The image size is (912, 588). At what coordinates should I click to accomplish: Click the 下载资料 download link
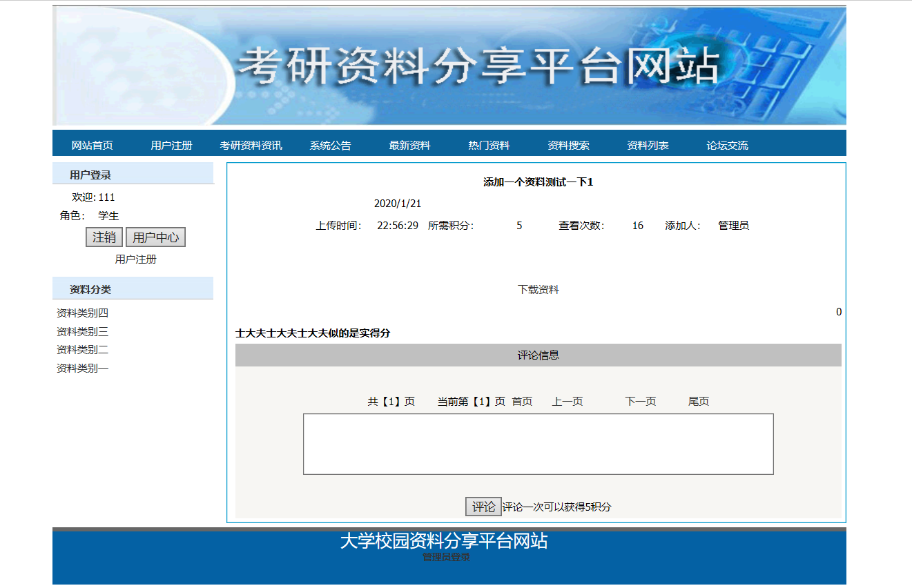(538, 290)
